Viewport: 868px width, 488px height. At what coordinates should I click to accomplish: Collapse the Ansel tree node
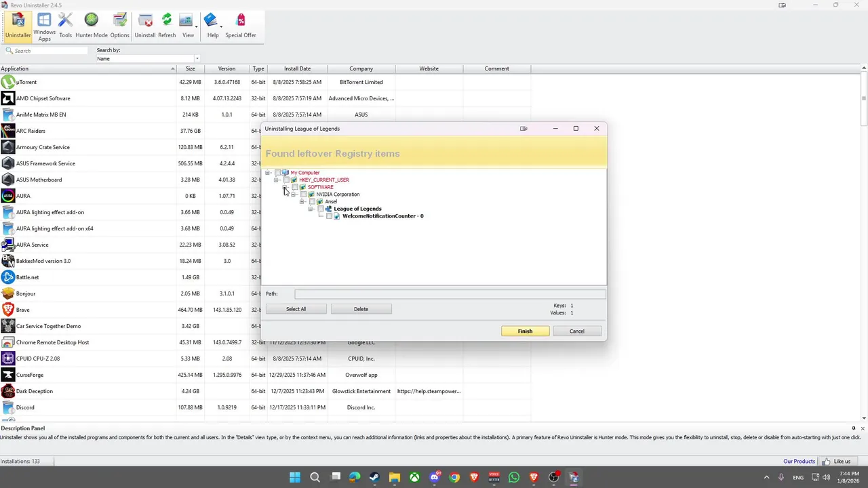click(302, 201)
